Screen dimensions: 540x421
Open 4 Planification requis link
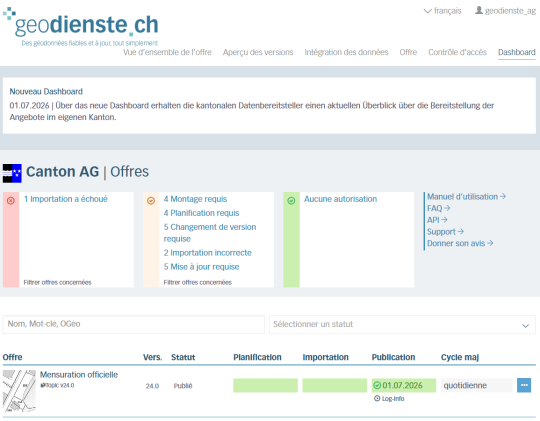pos(201,213)
